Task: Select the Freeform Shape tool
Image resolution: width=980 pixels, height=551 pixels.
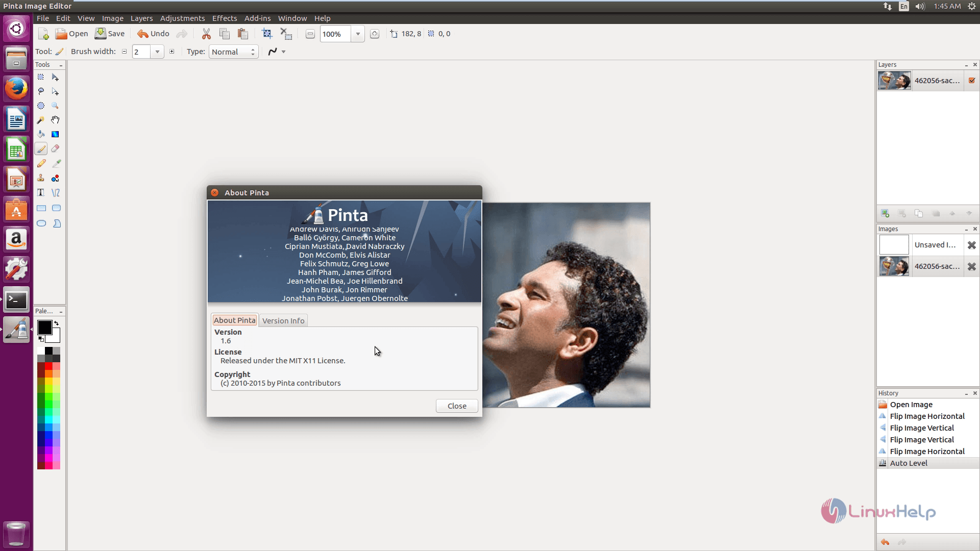Action: [x=57, y=223]
